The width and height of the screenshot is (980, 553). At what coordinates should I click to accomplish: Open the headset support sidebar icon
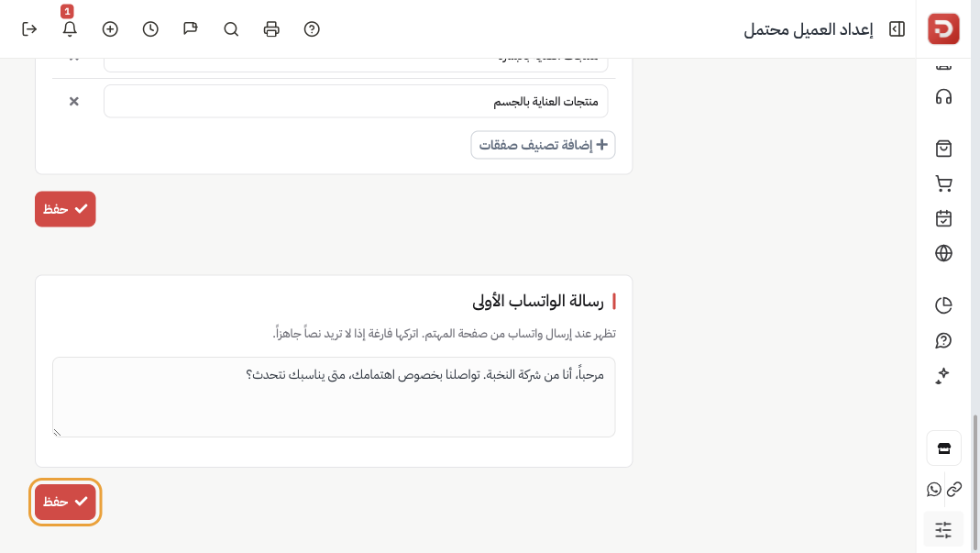tap(943, 97)
